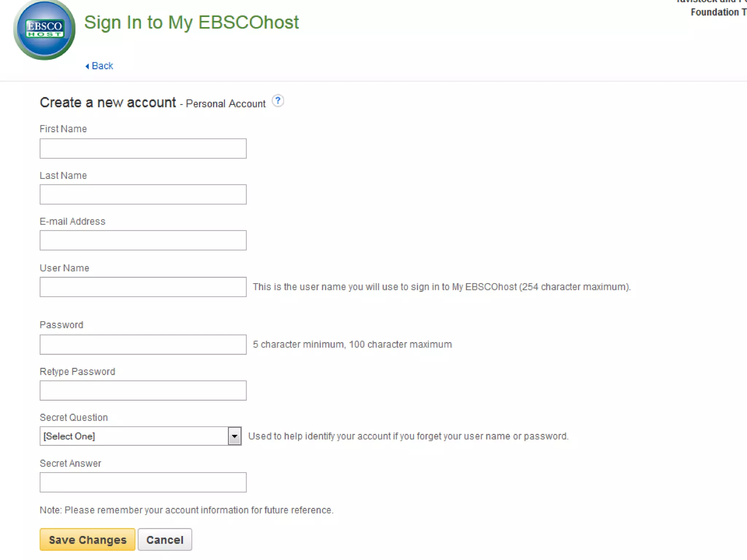Select the E-mail Address input box

click(x=143, y=240)
